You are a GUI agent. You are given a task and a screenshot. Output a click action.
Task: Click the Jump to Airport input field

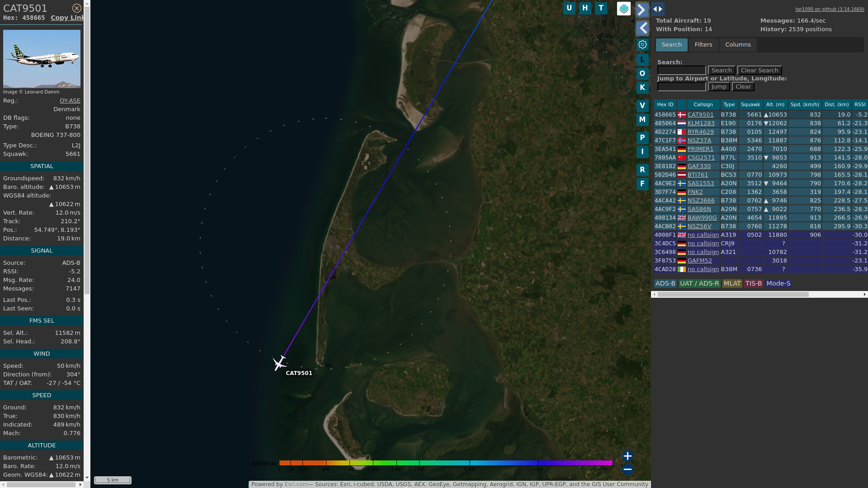coord(681,87)
